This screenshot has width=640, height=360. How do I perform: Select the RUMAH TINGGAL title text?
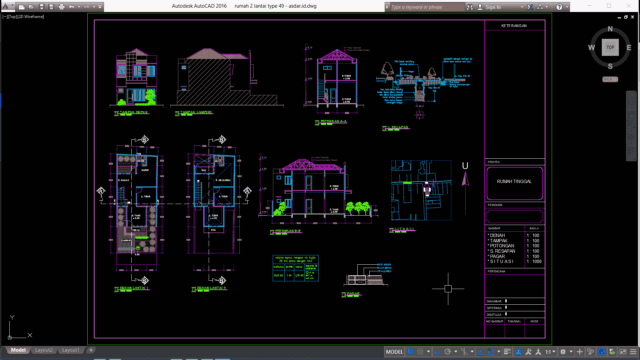tap(514, 181)
